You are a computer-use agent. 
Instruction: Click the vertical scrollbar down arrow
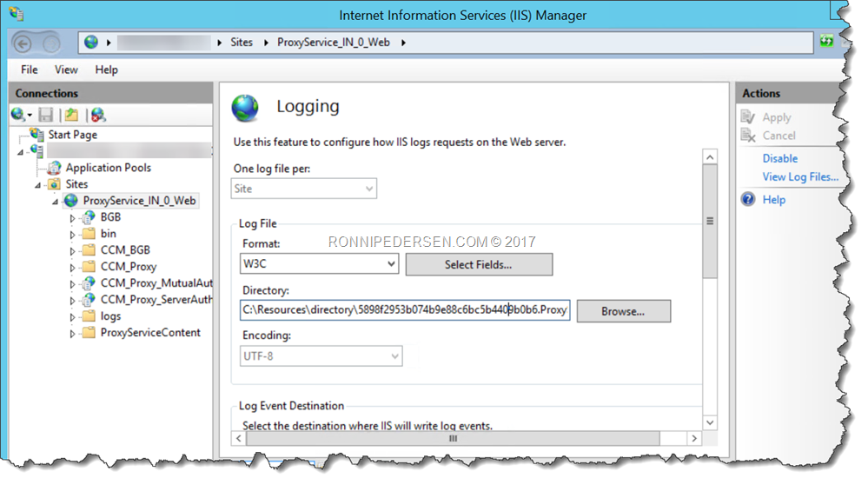(x=710, y=422)
